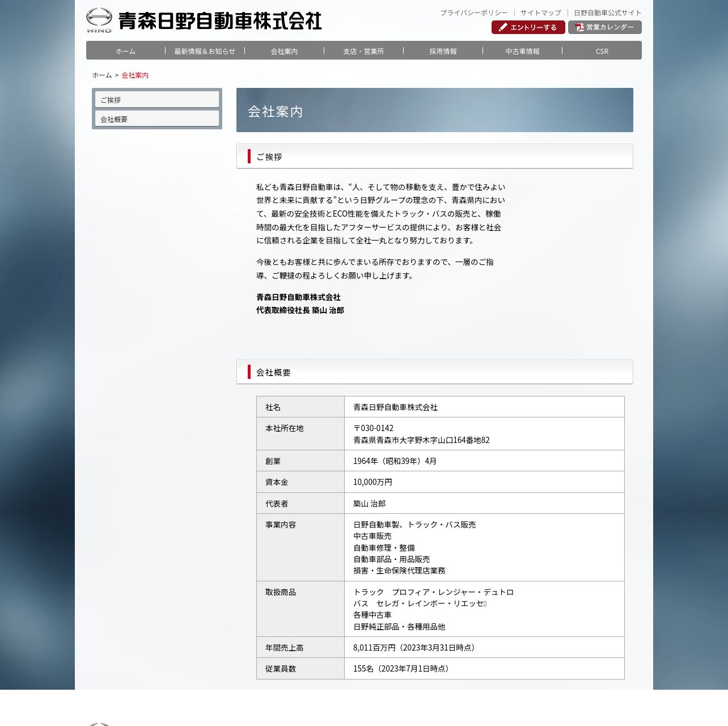
Task: Click the pencil icon on the エントリーする button
Action: (x=503, y=27)
